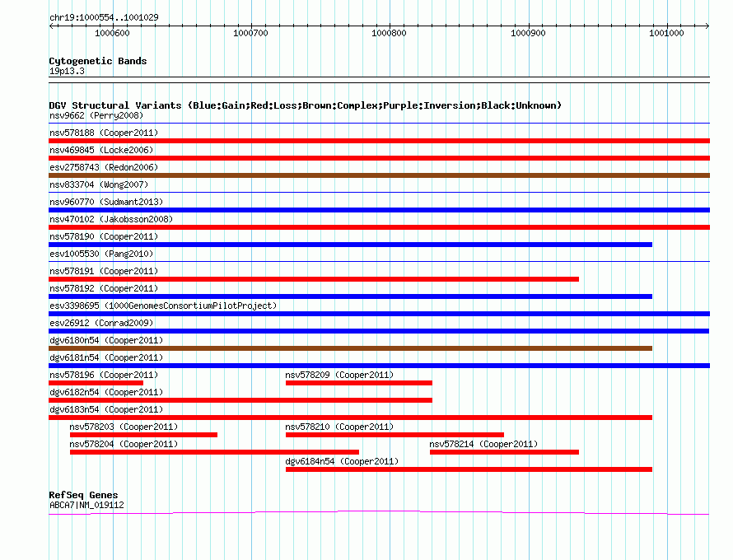733x560 pixels.
Task: Select the blue nsv578190 (Cooper2011) bar
Action: (350, 245)
